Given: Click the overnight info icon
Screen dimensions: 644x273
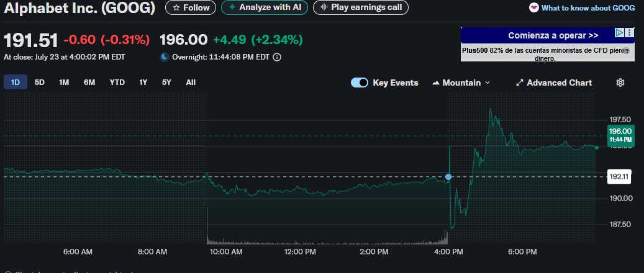Looking at the screenshot, I should 277,57.
